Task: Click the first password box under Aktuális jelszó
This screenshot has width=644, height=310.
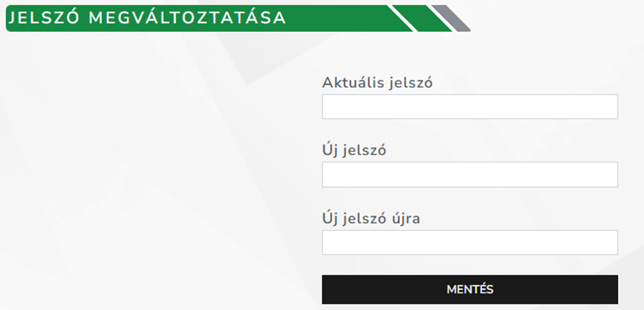Action: (x=469, y=107)
